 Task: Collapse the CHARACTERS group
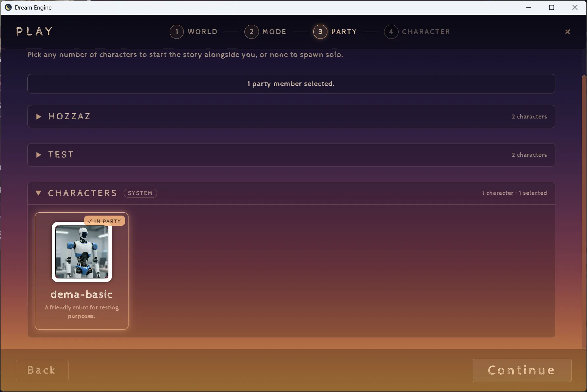(x=291, y=193)
